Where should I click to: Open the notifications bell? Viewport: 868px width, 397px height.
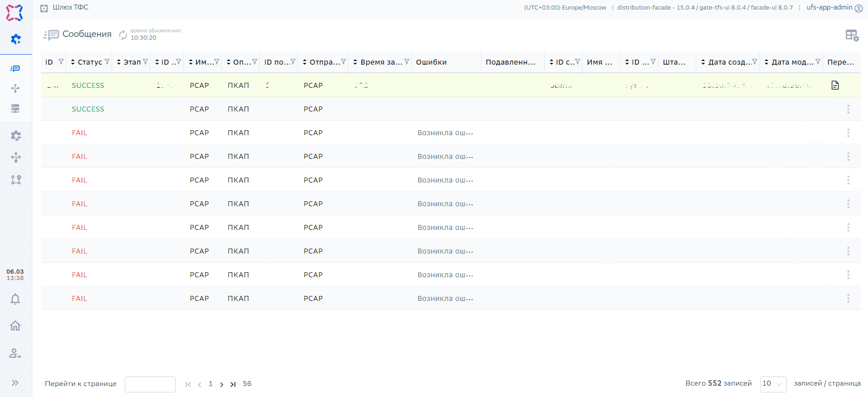pyautogui.click(x=15, y=299)
